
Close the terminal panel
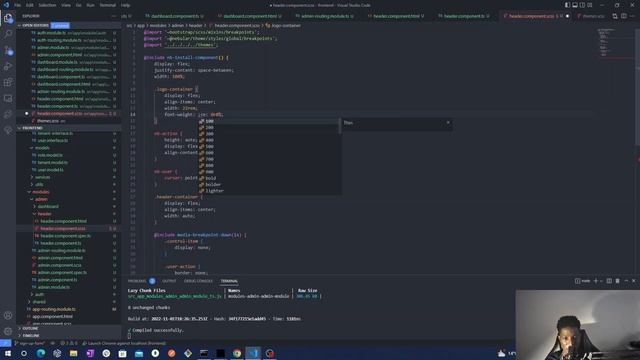pyautogui.click(x=633, y=281)
